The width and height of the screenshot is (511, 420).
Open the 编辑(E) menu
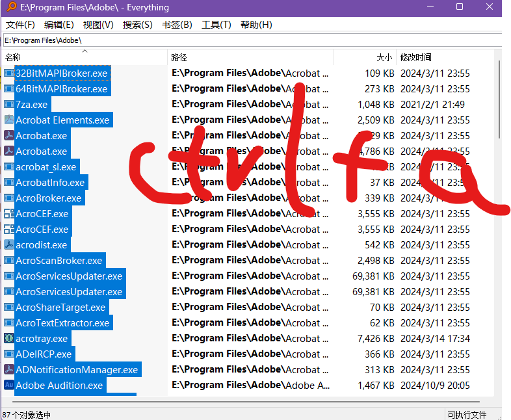[59, 25]
